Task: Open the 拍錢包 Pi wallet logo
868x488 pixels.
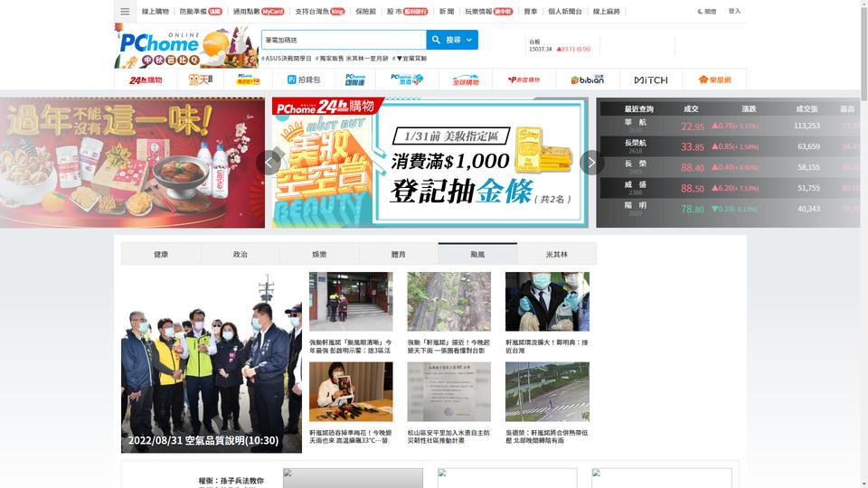Action: 304,80
